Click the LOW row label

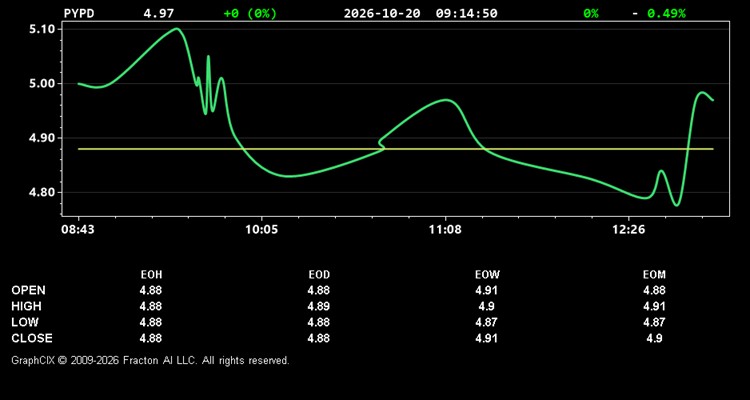pyautogui.click(x=25, y=322)
